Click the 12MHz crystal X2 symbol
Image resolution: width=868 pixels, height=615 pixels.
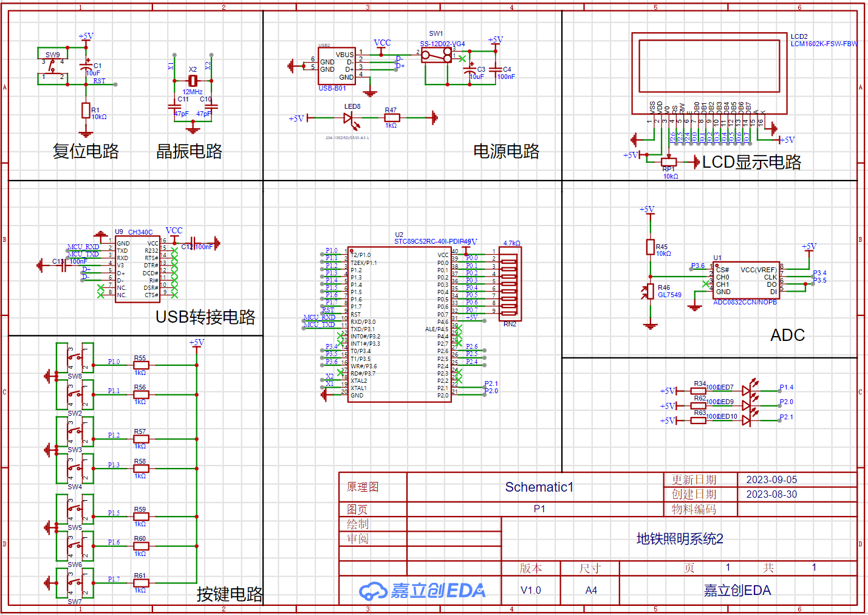(x=193, y=80)
